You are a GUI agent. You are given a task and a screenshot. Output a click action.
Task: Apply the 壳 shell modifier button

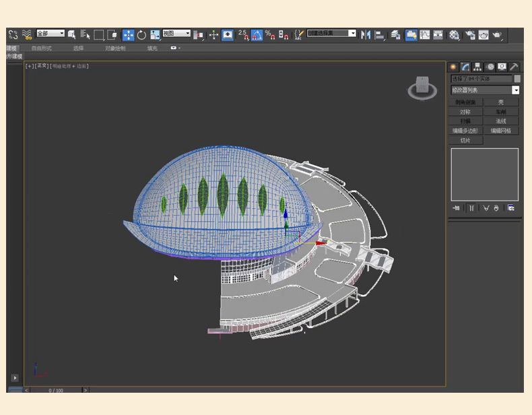501,102
